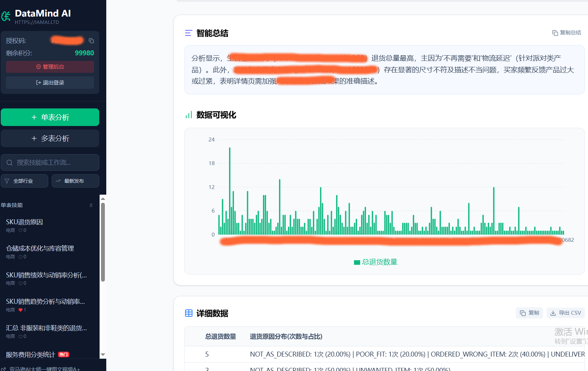The image size is (588, 371).
Task: Open the 最新发布 sort dropdown
Action: [75, 181]
